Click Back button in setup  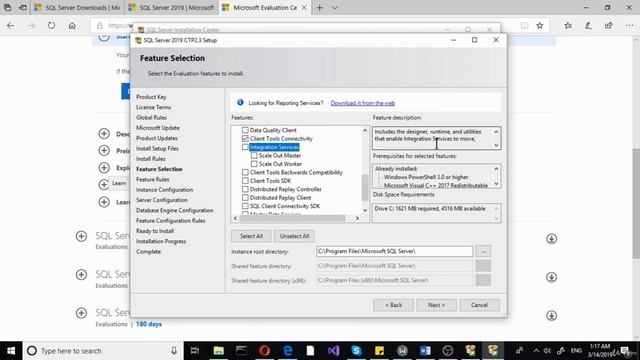(393, 305)
